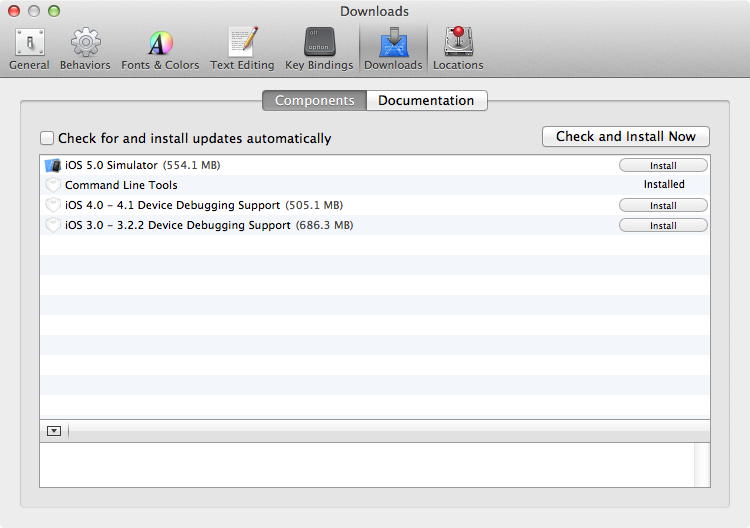
Task: Switch to the Components tab
Action: click(315, 100)
